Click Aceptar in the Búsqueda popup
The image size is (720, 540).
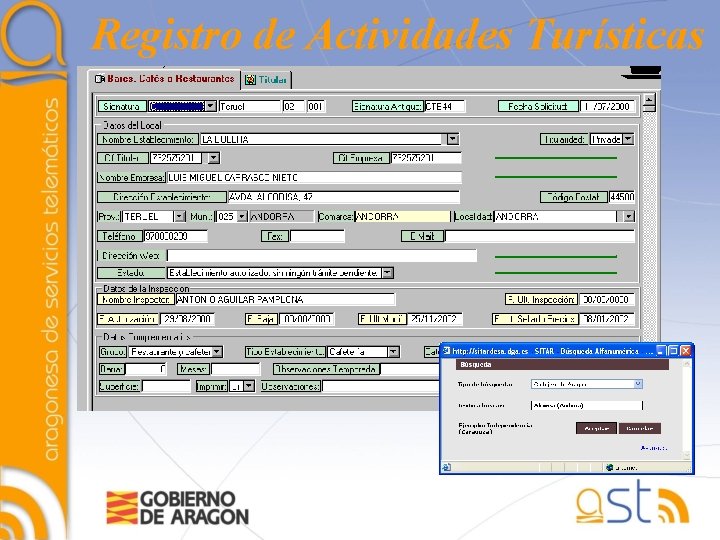tap(596, 428)
